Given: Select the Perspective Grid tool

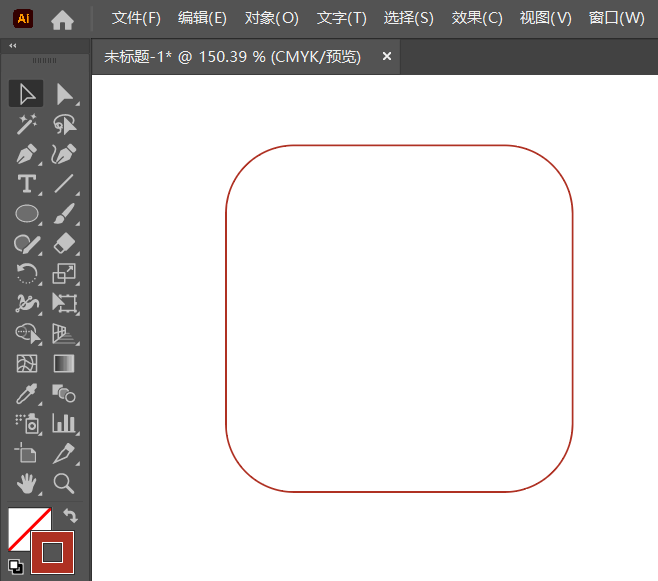Looking at the screenshot, I should [x=64, y=333].
